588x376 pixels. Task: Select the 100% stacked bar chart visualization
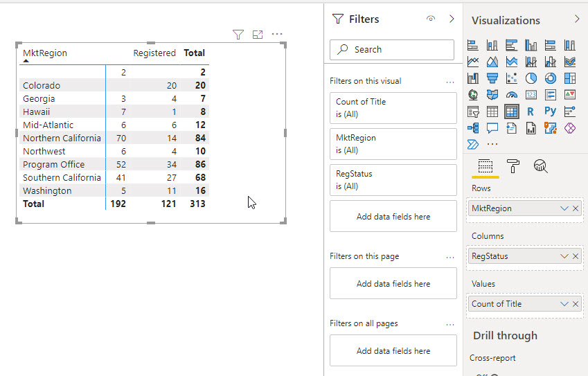551,46
